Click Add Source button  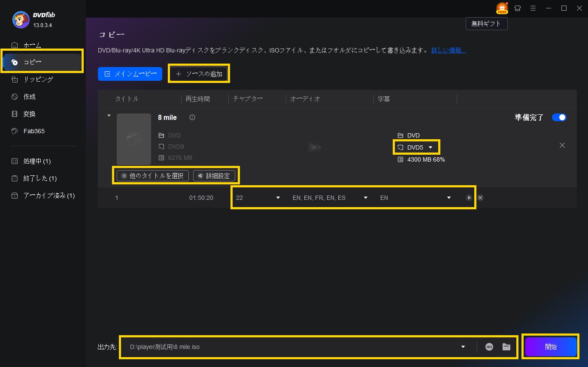tap(199, 74)
